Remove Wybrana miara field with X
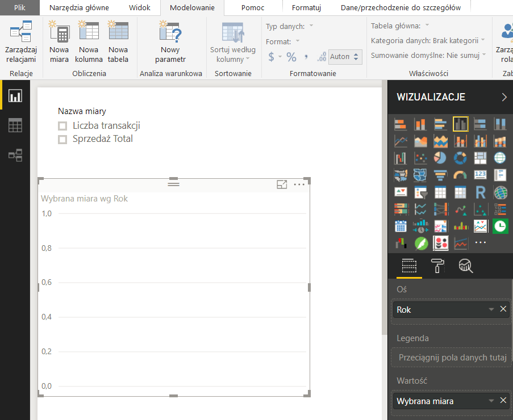This screenshot has height=420, width=513. pyautogui.click(x=503, y=401)
